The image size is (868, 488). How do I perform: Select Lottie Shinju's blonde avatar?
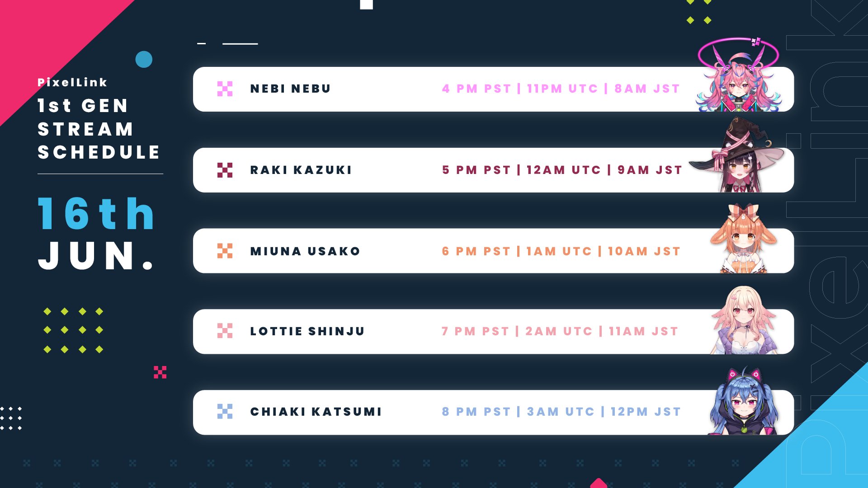[744, 320]
